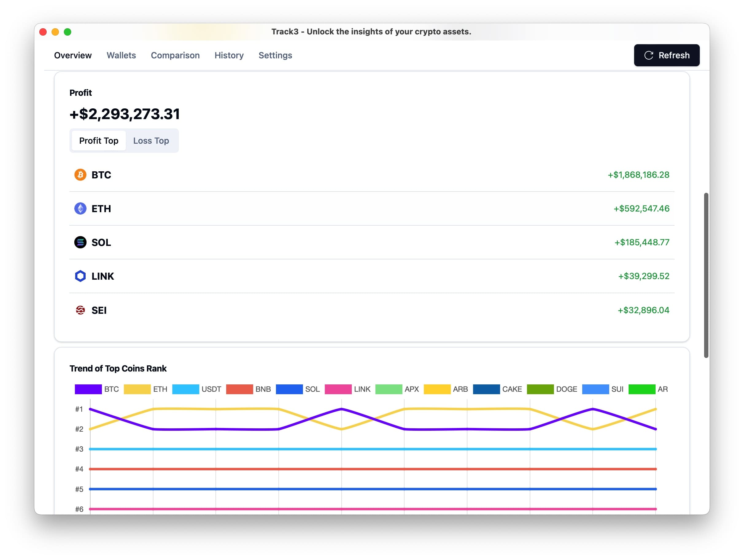Click the SEI coin icon
744x560 pixels.
pyautogui.click(x=80, y=310)
